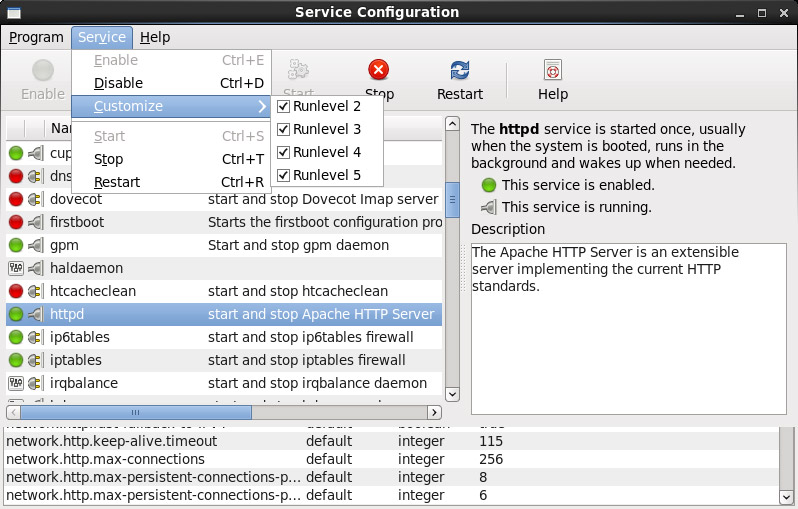Choose Restart from the Service menu
Image resolution: width=798 pixels, height=509 pixels.
(172, 182)
